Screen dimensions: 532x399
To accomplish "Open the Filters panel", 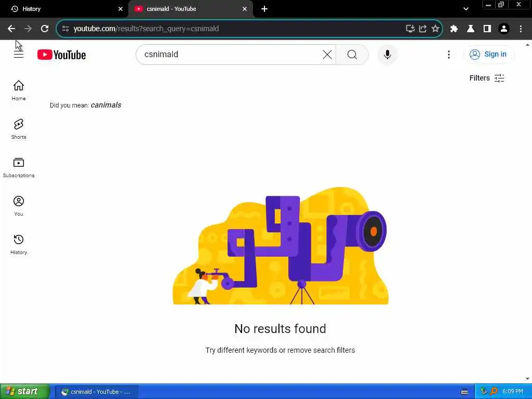I will pos(486,78).
